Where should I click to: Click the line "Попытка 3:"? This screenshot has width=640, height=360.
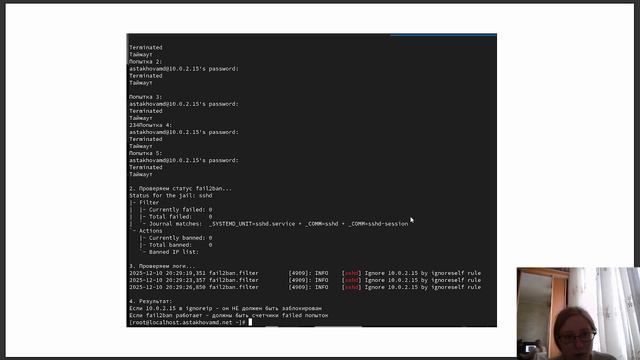(x=145, y=97)
